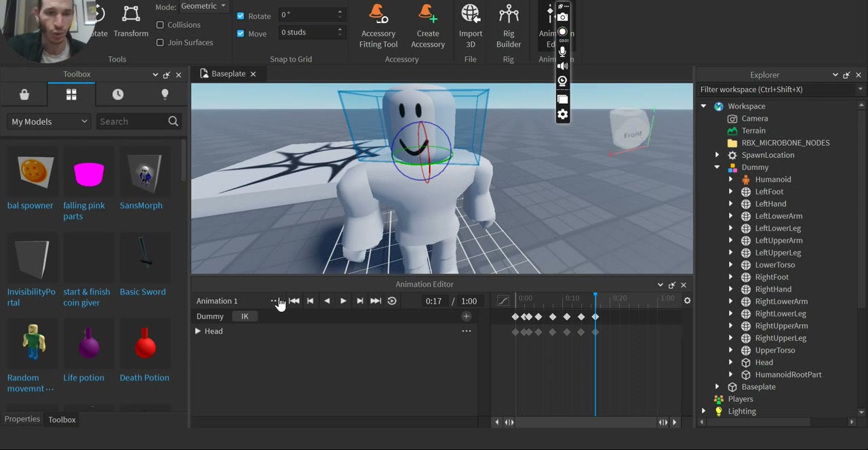Switch to Toolbox Inventory grid tab

(71, 95)
